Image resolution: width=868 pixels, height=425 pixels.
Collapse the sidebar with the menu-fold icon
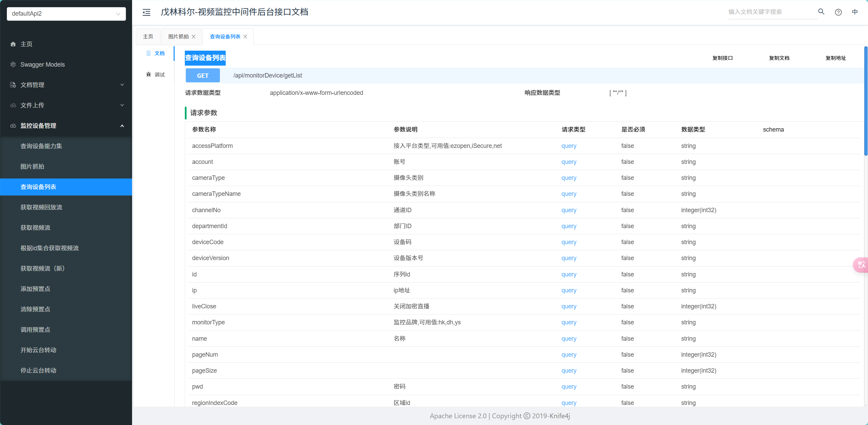(146, 12)
